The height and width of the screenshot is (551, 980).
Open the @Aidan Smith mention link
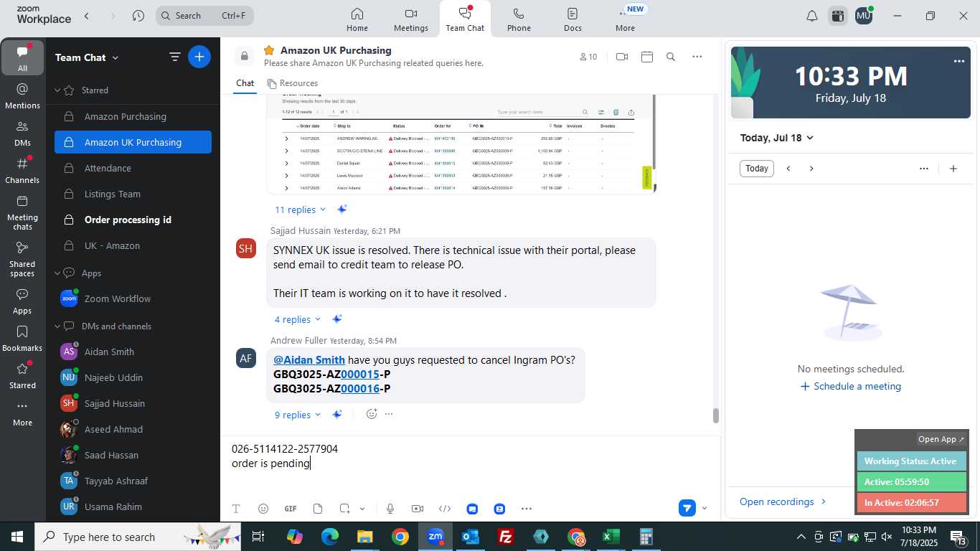(x=309, y=359)
